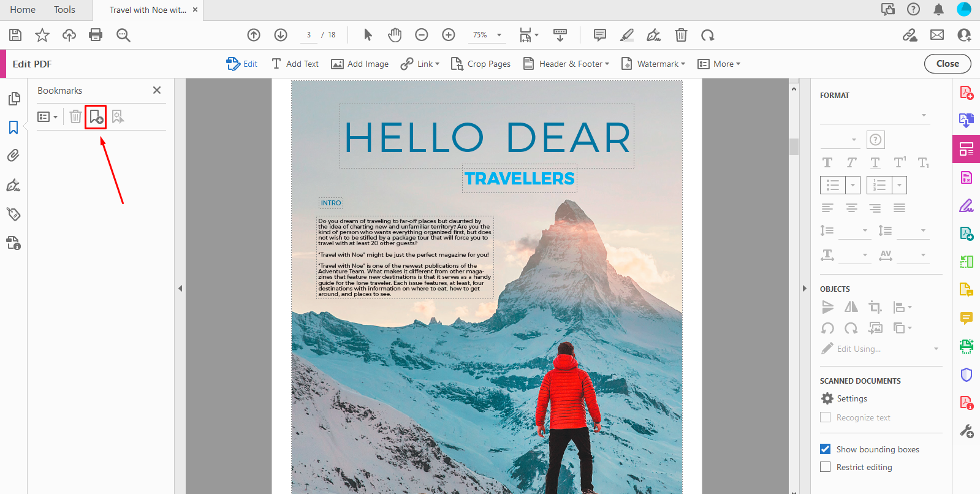Save the file with the floppy icon

coord(15,35)
